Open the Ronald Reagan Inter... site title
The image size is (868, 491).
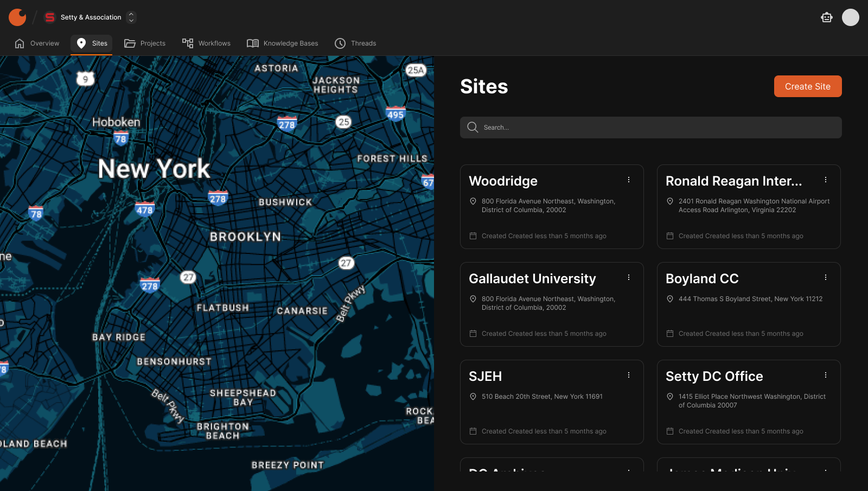tap(733, 181)
